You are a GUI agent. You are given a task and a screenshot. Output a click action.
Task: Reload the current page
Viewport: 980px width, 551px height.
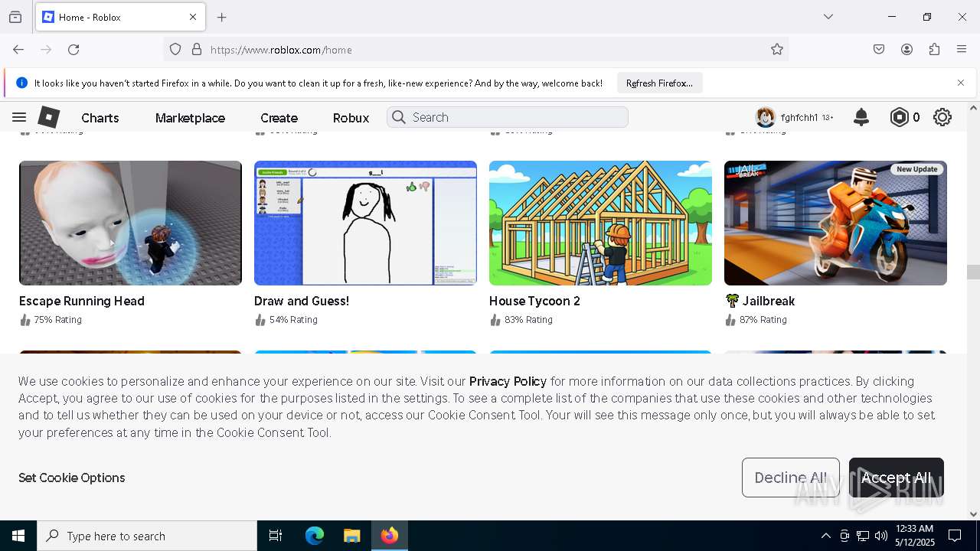click(73, 49)
